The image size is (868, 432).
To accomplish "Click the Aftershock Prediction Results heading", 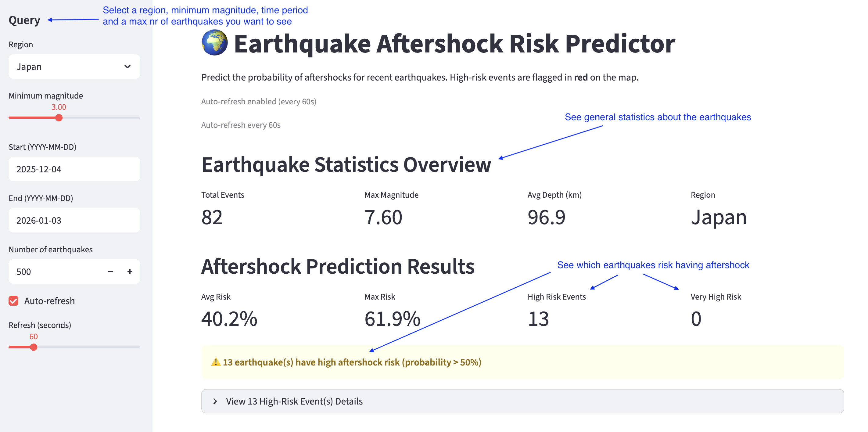I will pos(337,267).
